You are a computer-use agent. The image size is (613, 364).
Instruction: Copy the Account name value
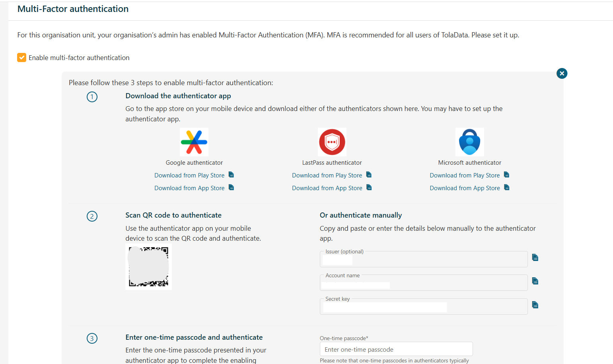[535, 281]
